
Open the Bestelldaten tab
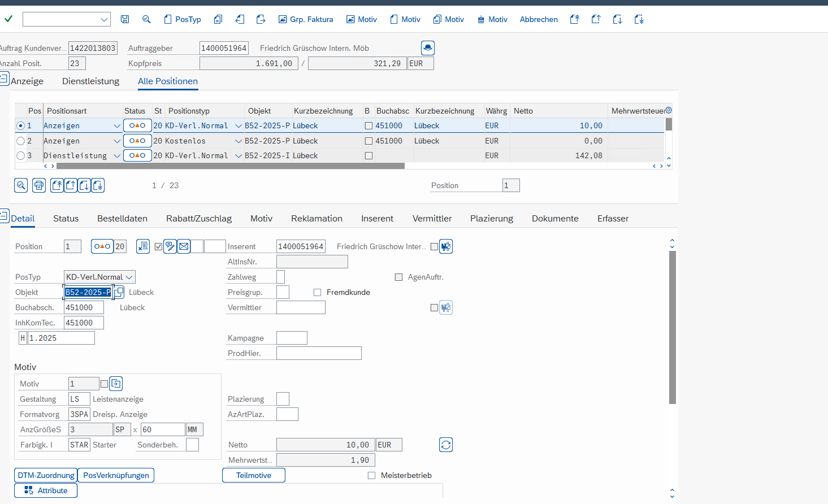point(122,218)
